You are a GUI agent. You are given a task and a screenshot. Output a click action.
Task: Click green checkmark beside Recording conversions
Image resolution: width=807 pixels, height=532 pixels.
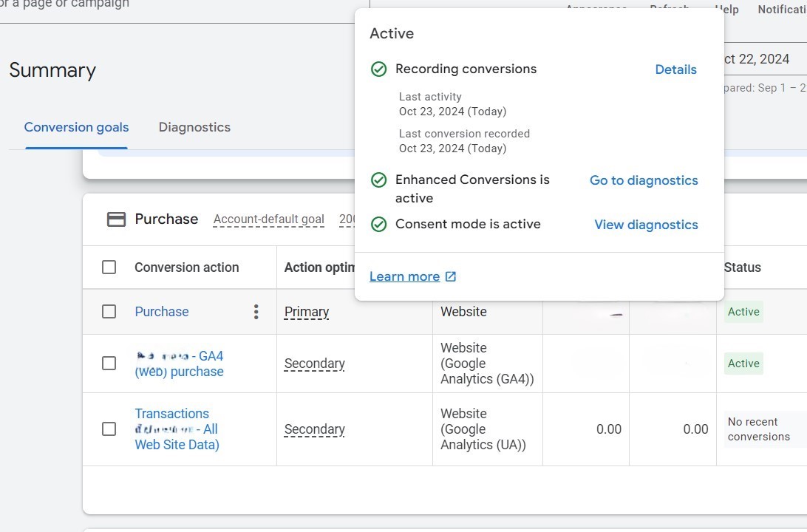coord(378,69)
